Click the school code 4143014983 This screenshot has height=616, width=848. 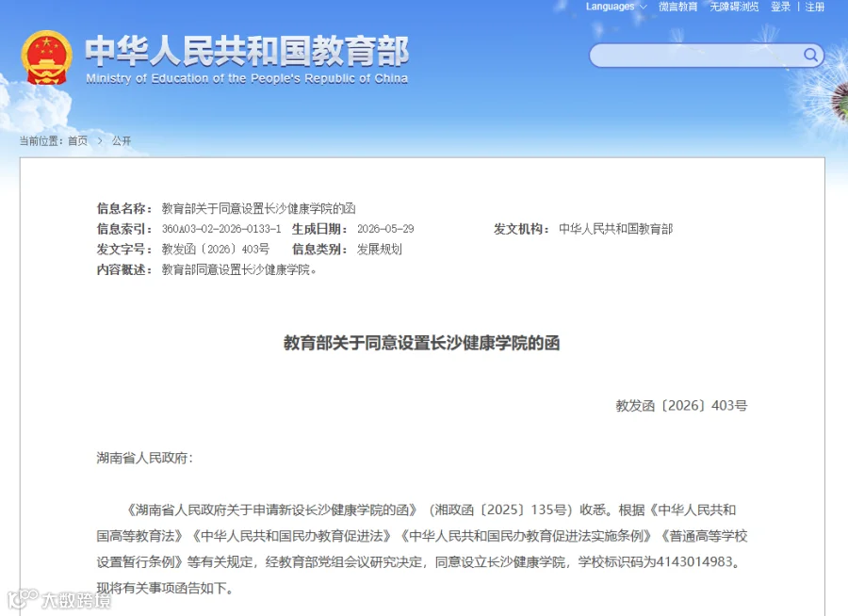click(x=693, y=562)
